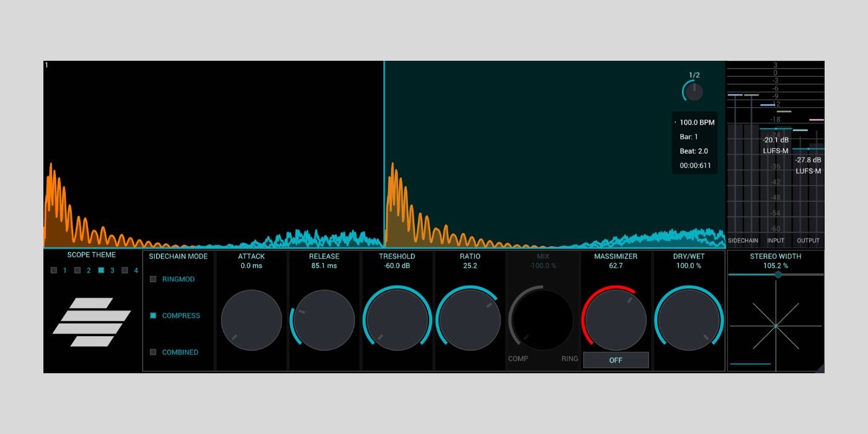Viewport: 868px width, 434px height.
Task: Adjust the STEREO WIDTH slider handle
Action: (x=778, y=274)
